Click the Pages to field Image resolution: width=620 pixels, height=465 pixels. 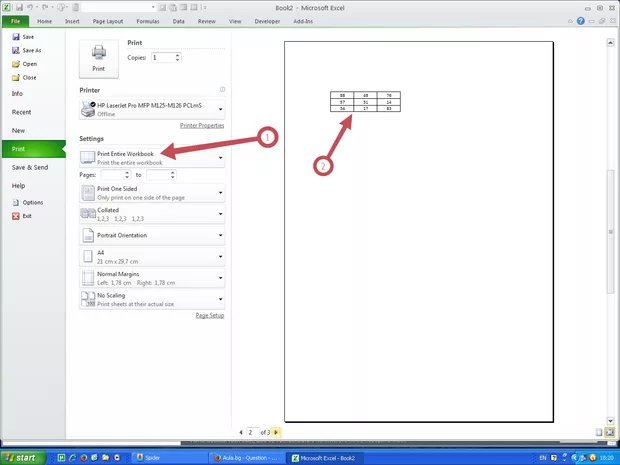158,175
